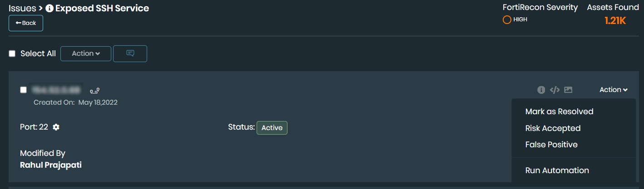Choose Mark as Resolved from the menu
The width and height of the screenshot is (644, 189).
tap(559, 111)
